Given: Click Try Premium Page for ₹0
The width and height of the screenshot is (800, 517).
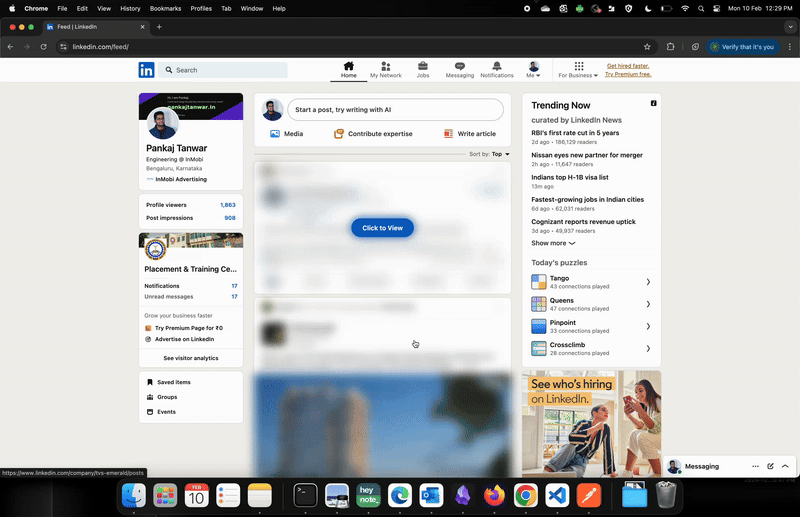Looking at the screenshot, I should coord(184,328).
